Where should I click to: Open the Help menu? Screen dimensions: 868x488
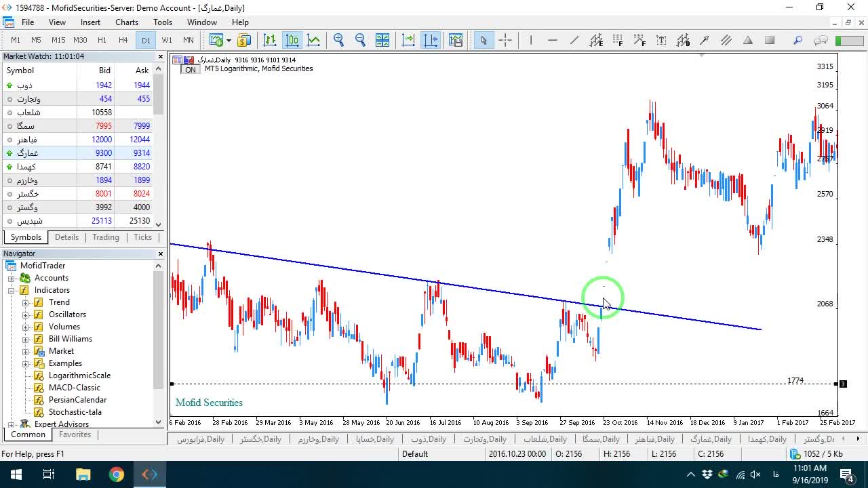[240, 22]
